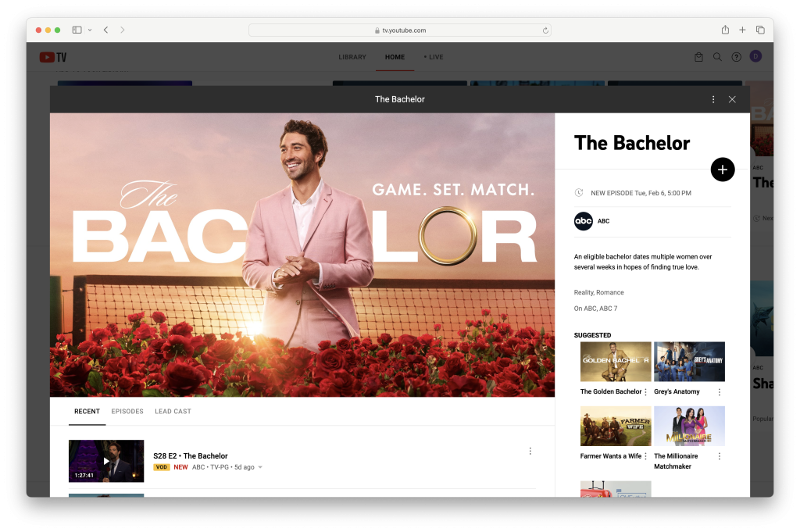Select the HOME tab
Viewport: 800px width, 532px height.
click(395, 57)
